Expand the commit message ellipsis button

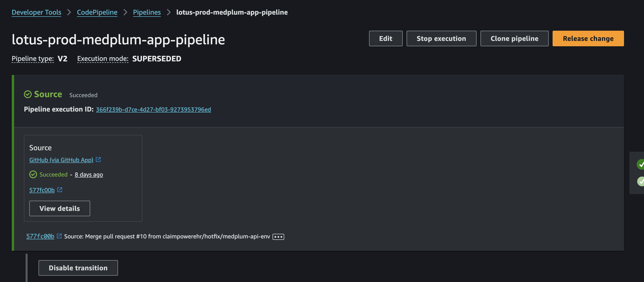[x=278, y=236]
